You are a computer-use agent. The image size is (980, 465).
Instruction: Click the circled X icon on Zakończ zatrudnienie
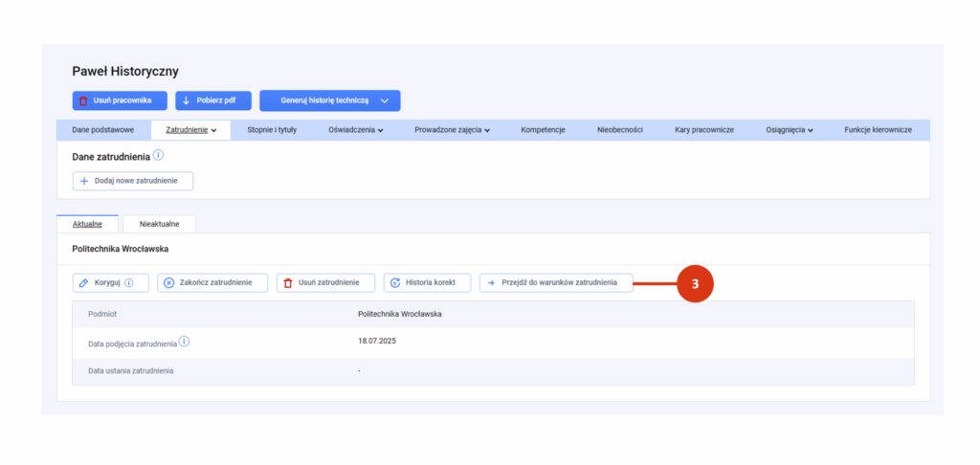point(168,283)
